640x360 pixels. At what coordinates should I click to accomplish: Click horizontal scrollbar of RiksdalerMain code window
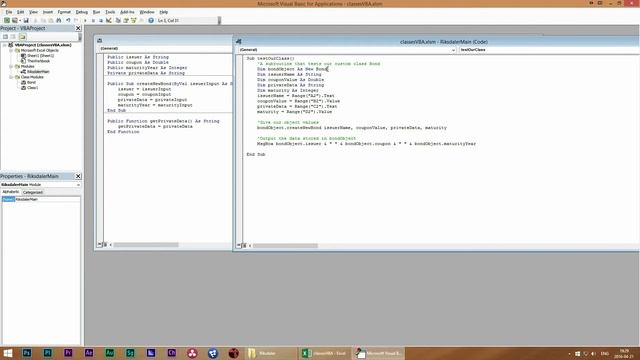(x=285, y=246)
